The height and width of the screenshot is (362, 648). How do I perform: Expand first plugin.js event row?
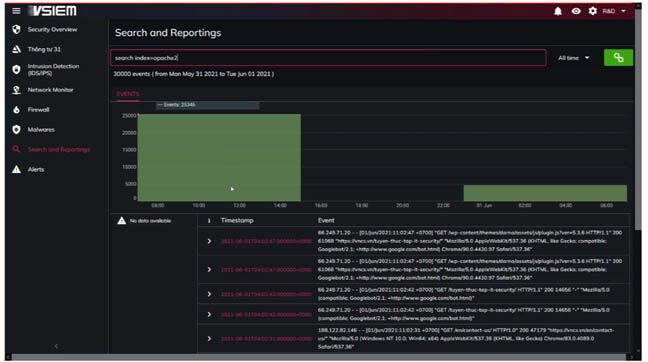coord(209,241)
